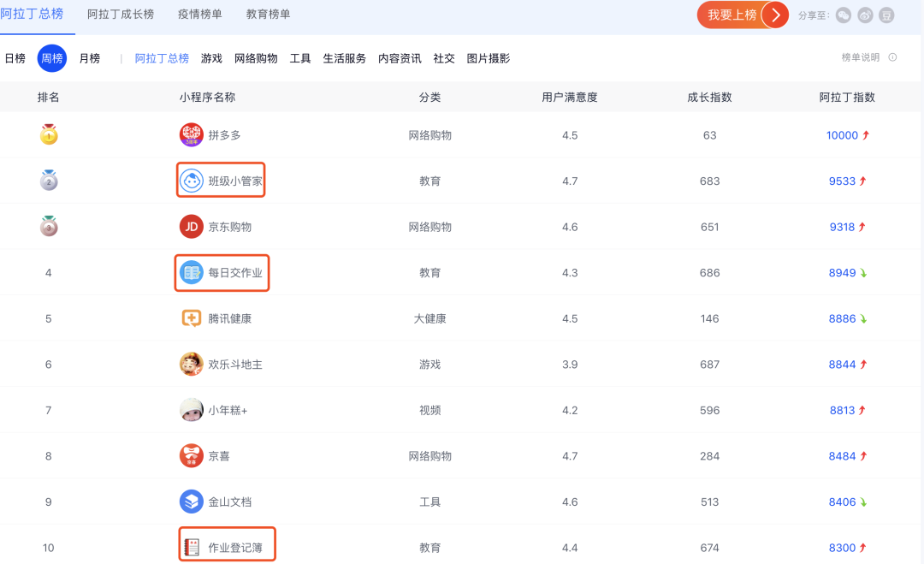Click the up arrow next to 9533
The image size is (924, 564).
tap(862, 181)
